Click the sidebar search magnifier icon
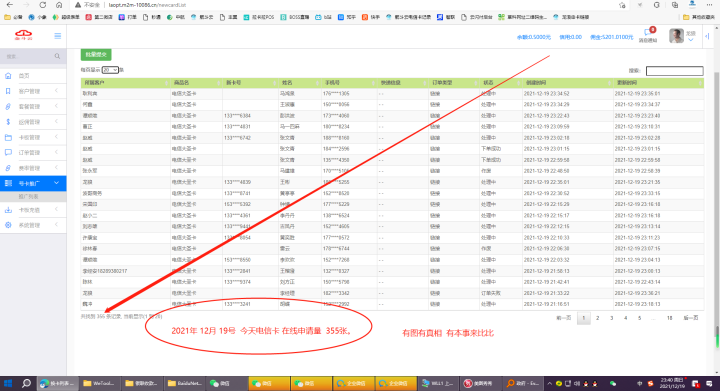This screenshot has width=720, height=391. [x=57, y=56]
